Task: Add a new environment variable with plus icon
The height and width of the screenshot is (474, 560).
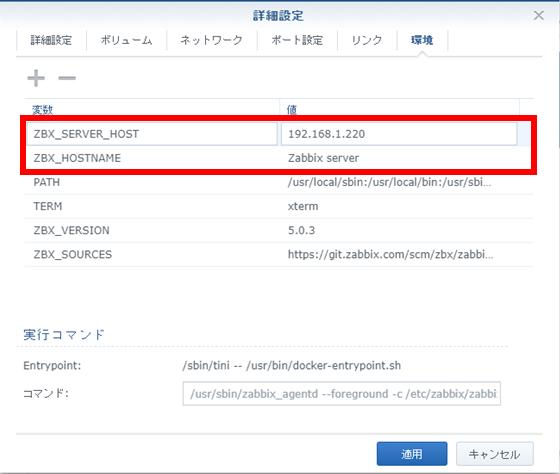Action: [36, 78]
